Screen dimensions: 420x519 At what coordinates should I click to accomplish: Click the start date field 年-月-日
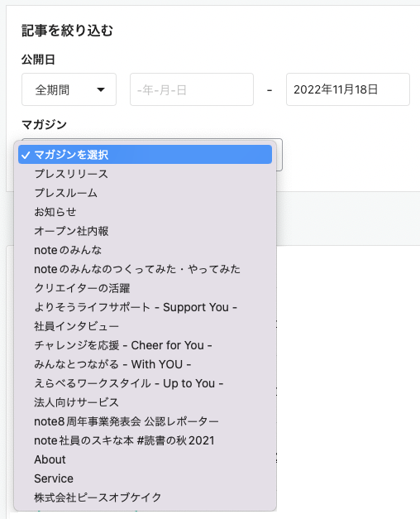pyautogui.click(x=192, y=89)
